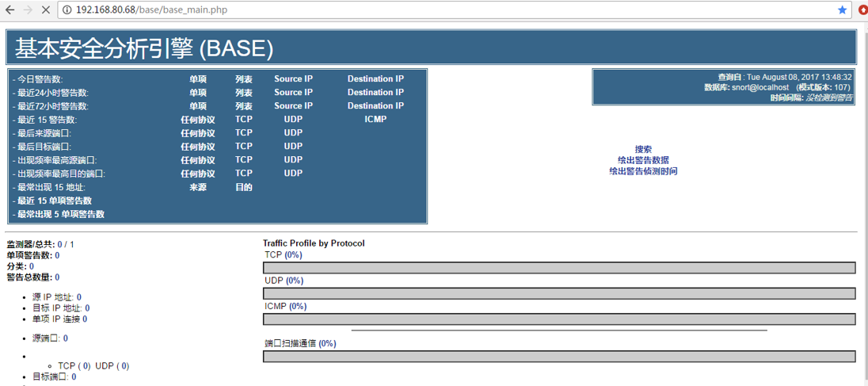Click the 单项 IP 连接 count
The width and height of the screenshot is (868, 386).
click(x=84, y=319)
